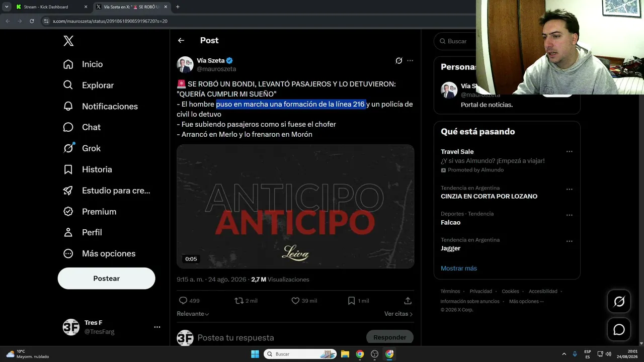Image resolution: width=644 pixels, height=362 pixels.
Task: Reload the page in the browser
Action: pos(32,21)
